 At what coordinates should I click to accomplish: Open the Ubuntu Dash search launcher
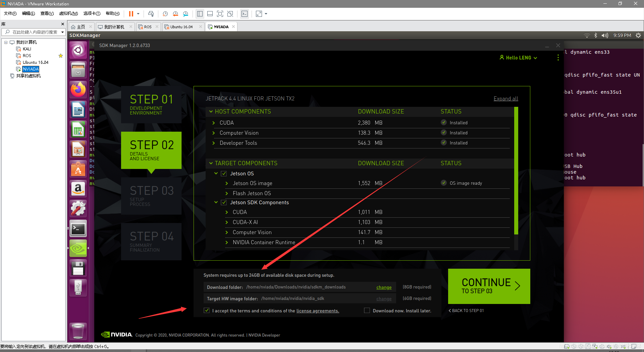tap(78, 50)
